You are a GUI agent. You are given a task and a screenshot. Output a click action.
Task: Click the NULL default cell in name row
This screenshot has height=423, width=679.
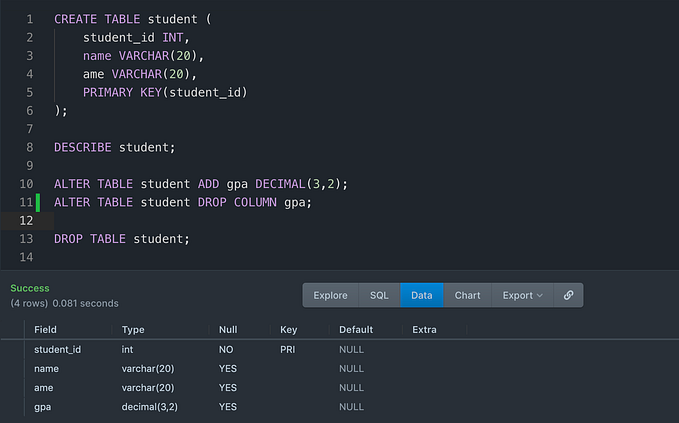351,368
